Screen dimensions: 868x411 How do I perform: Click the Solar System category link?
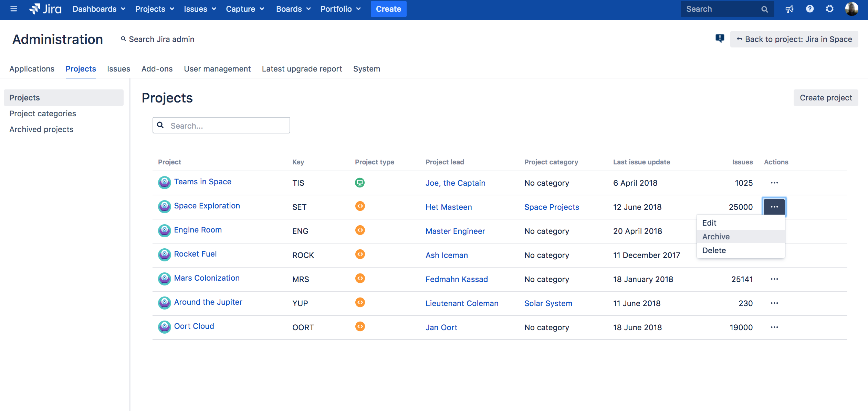[x=548, y=303]
